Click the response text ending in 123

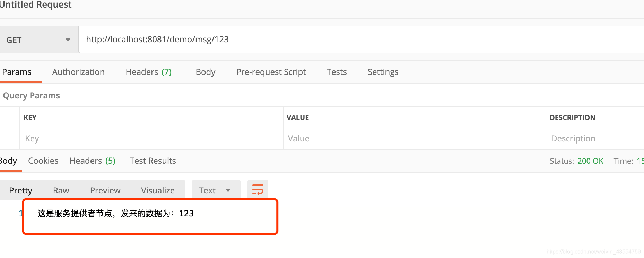115,213
